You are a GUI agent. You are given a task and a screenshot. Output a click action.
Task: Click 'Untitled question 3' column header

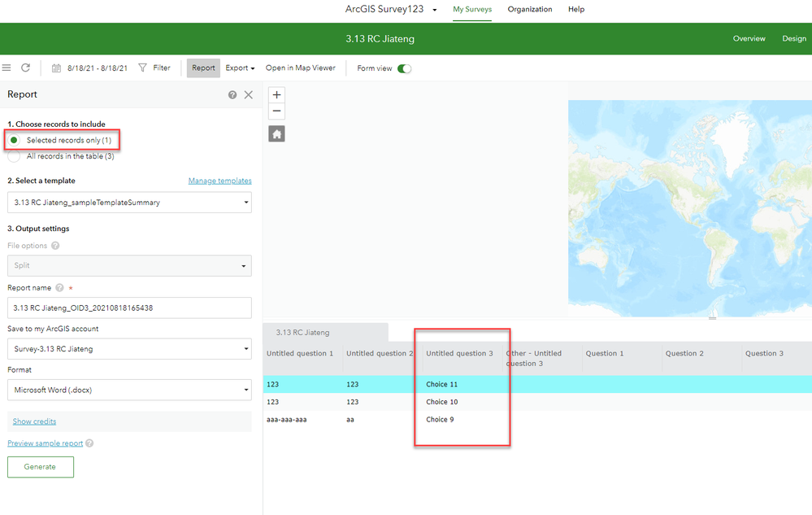pyautogui.click(x=459, y=353)
